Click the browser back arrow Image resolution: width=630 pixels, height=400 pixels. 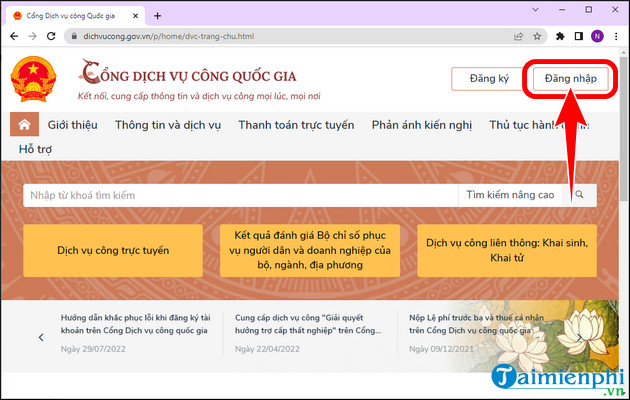click(x=13, y=36)
